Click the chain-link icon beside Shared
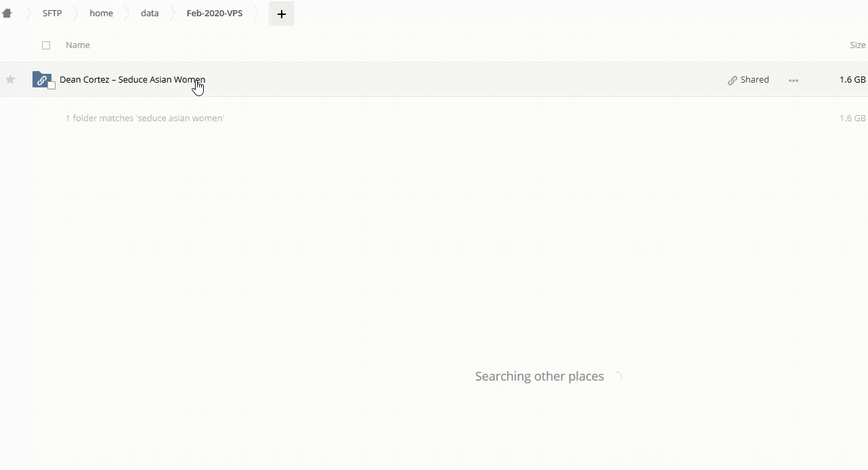Viewport: 868px width, 470px height. point(732,80)
